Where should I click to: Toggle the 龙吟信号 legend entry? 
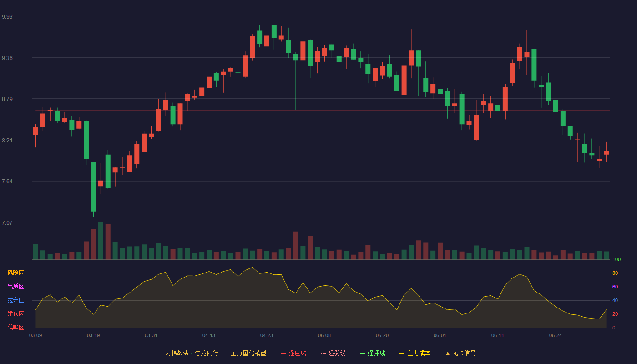point(460,353)
